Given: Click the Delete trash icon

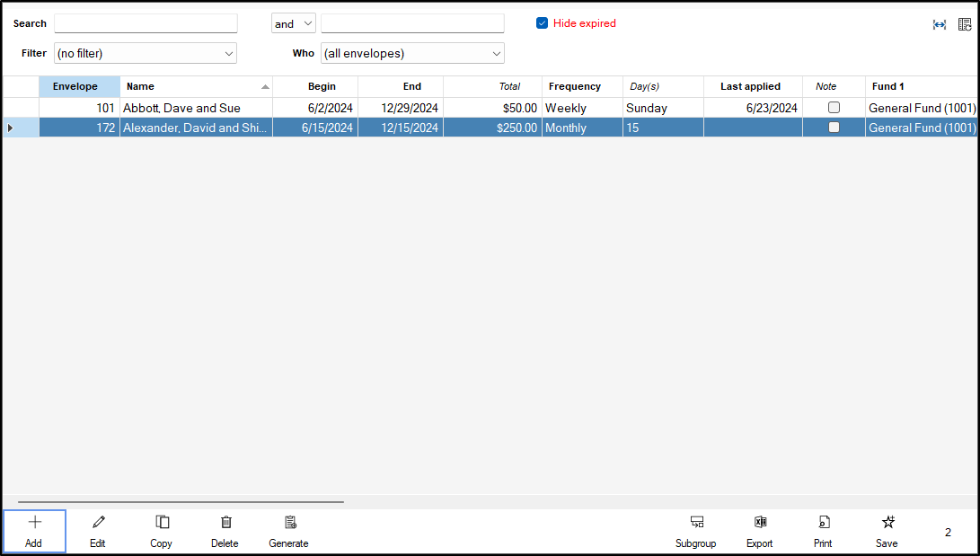Looking at the screenshot, I should pos(225,523).
